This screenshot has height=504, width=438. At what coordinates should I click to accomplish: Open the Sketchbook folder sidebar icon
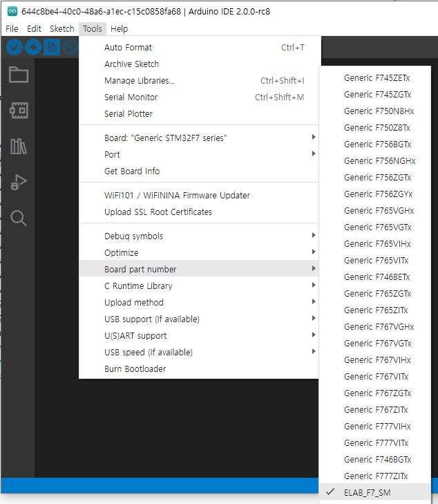(18, 75)
